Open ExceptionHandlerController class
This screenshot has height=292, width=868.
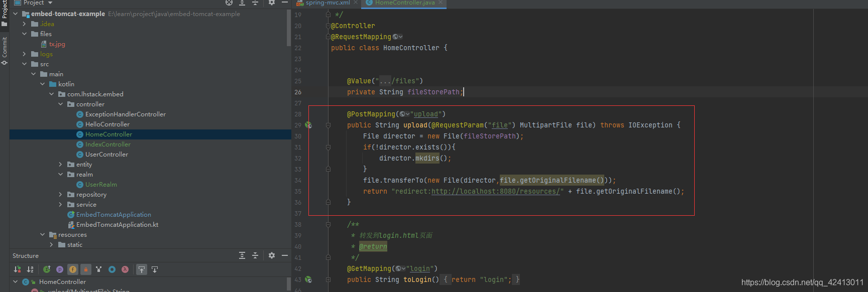point(121,114)
